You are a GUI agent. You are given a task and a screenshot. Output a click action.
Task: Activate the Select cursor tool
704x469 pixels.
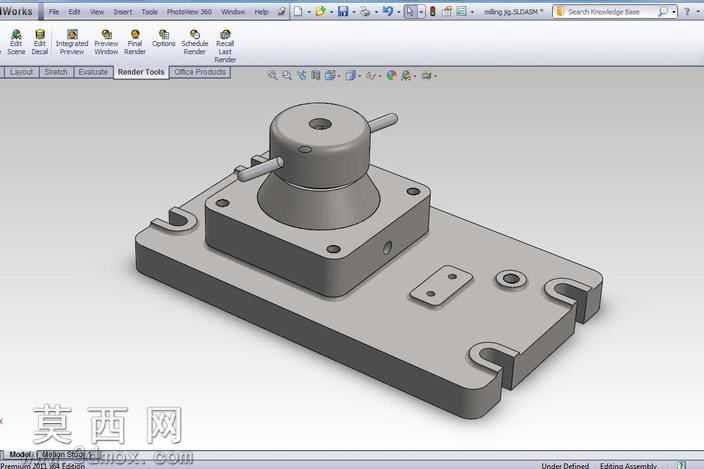pyautogui.click(x=410, y=12)
